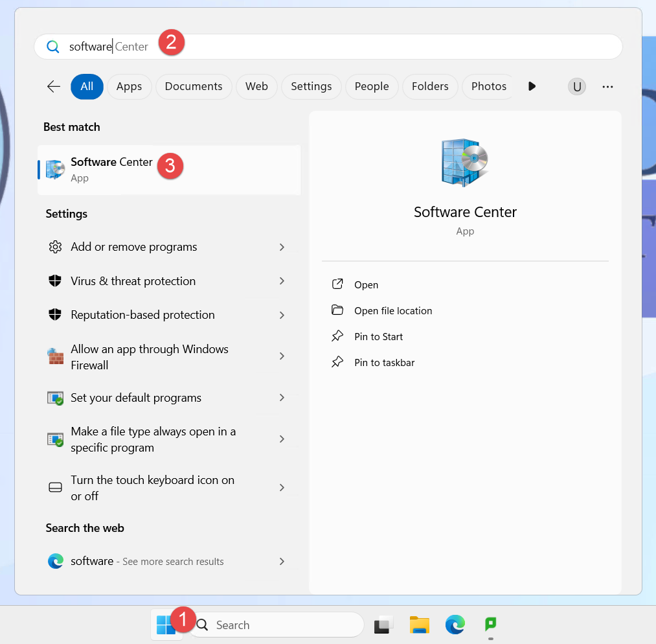Click the search field containing 'software'

pyautogui.click(x=328, y=47)
